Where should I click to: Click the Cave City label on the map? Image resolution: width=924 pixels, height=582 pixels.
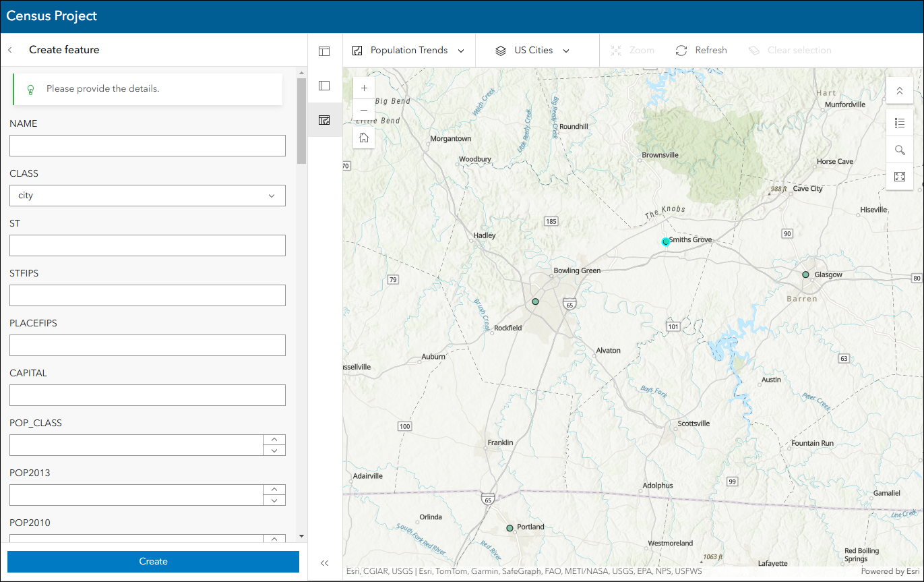click(x=807, y=189)
